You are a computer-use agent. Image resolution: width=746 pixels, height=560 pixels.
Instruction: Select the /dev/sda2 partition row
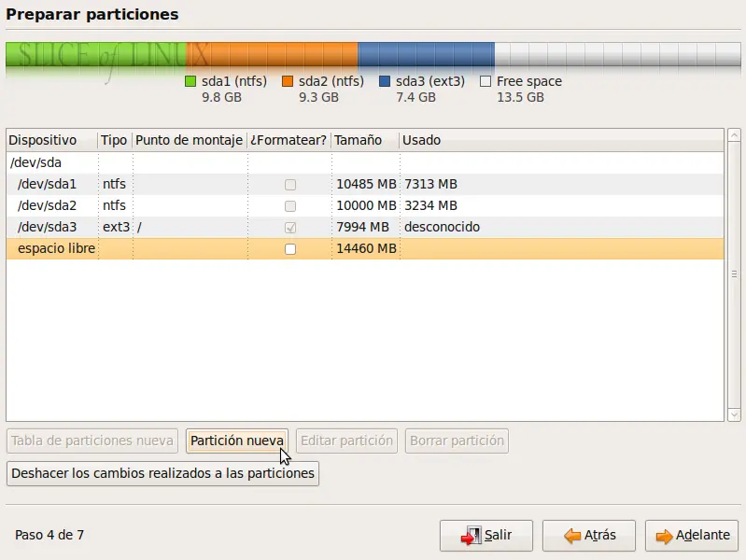click(365, 205)
